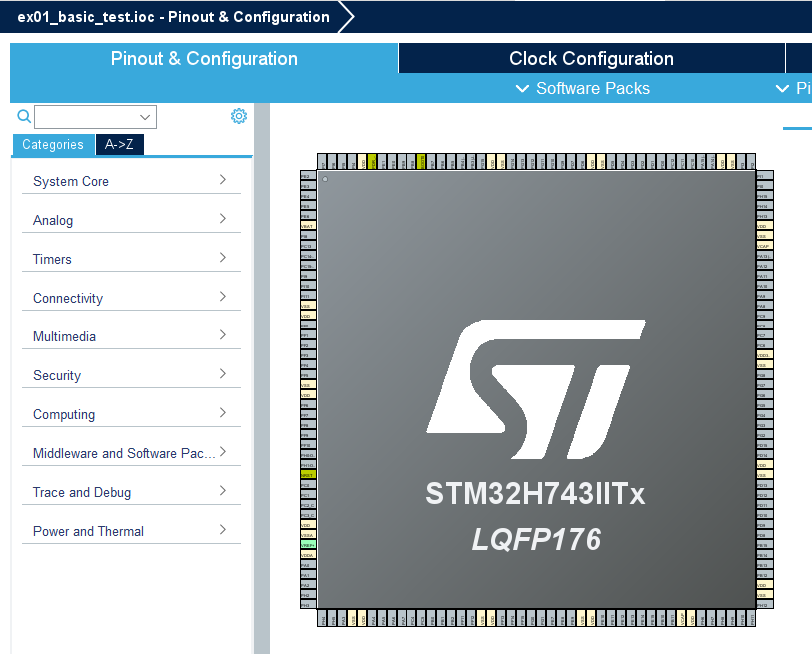Screen dimensions: 812x654
Task: Select pin PC2_C on the chip
Action: tap(308, 505)
